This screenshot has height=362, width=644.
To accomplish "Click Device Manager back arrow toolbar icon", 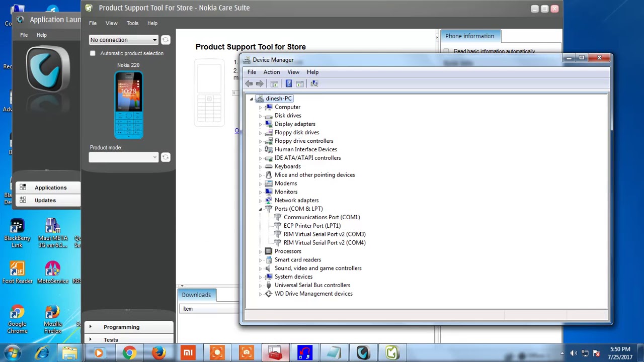I will point(249,83).
